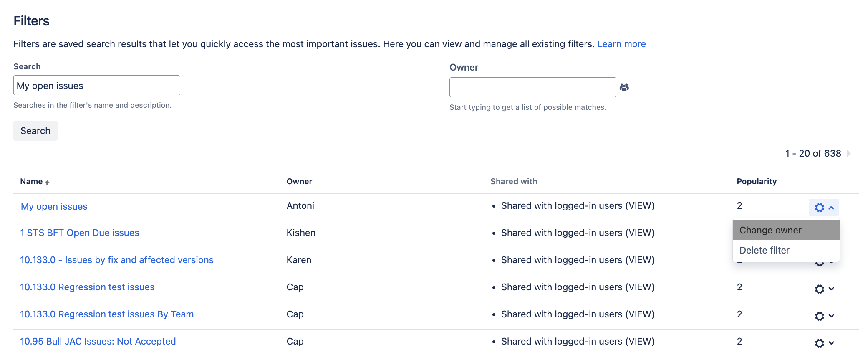Click the next page arrow after 1-20 of 638
868x355 pixels.
click(849, 153)
